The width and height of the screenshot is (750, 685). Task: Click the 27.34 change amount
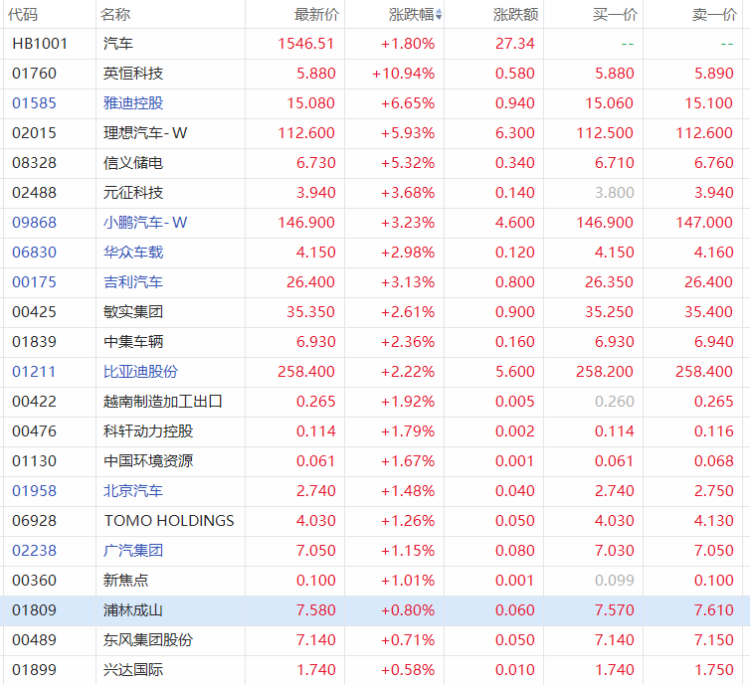coord(515,44)
